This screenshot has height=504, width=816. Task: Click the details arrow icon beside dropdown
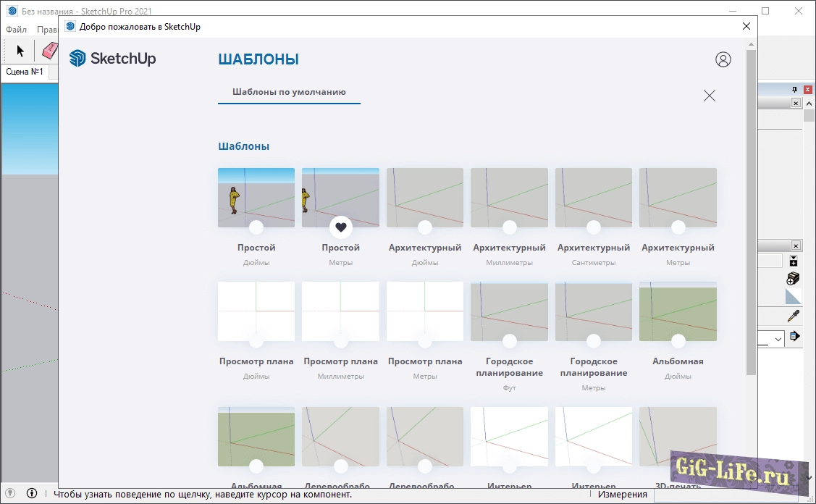pyautogui.click(x=795, y=336)
